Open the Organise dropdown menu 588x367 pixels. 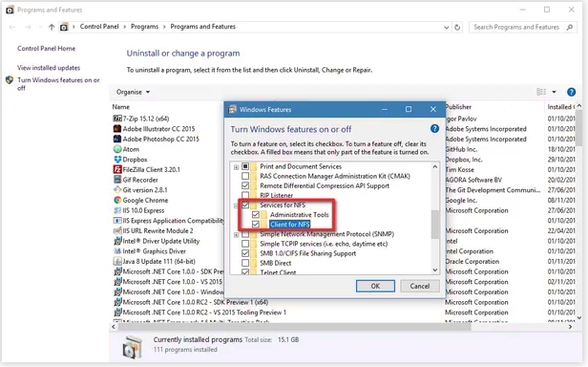tap(133, 92)
